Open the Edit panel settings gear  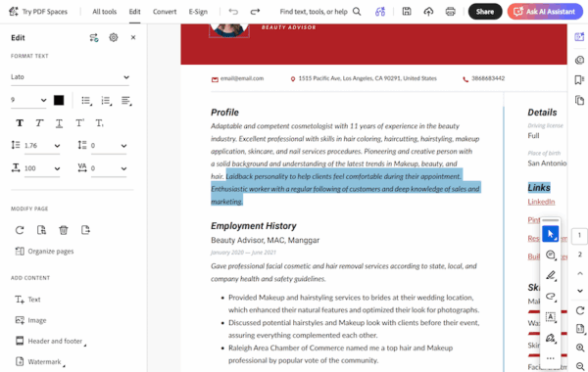114,37
